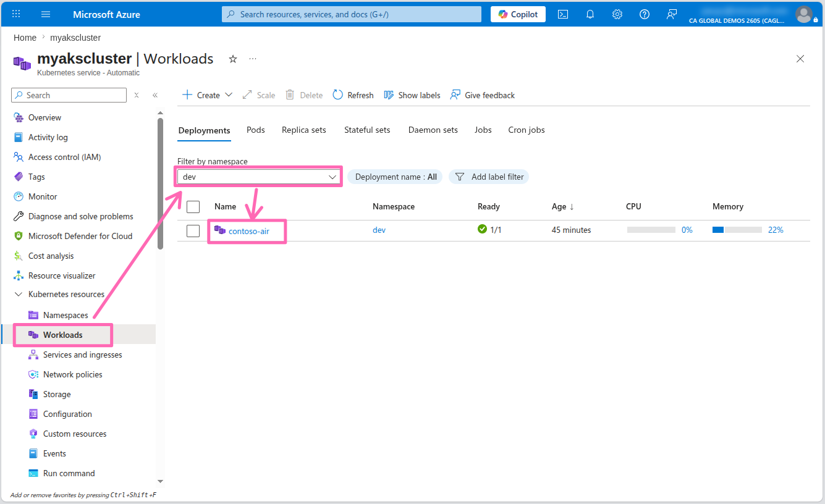The height and width of the screenshot is (504, 825).
Task: Click Refresh in the toolbar
Action: click(x=353, y=95)
